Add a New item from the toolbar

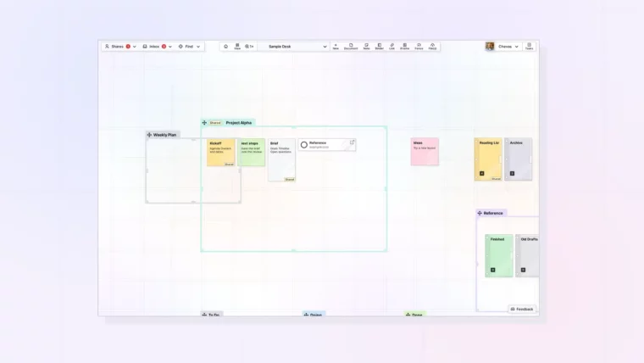(336, 47)
